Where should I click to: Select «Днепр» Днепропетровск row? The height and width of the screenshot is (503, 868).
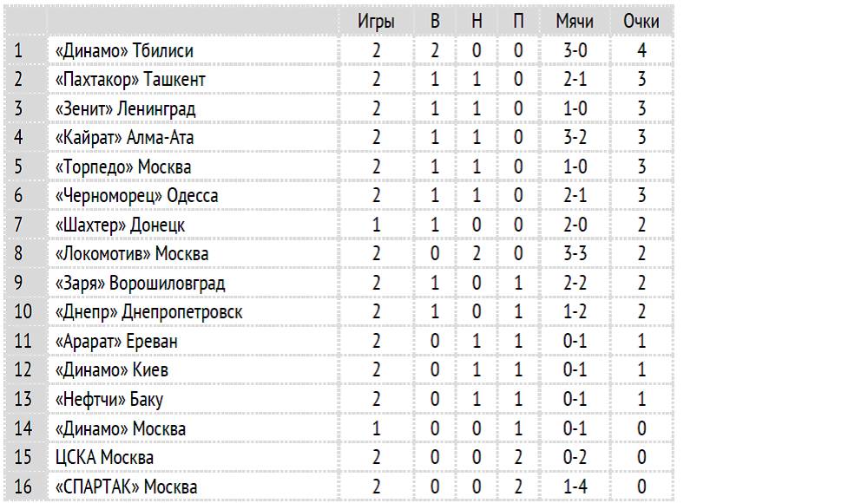tap(148, 312)
